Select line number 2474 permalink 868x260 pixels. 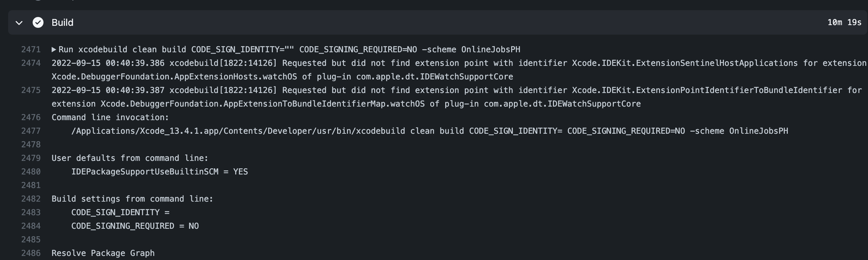31,63
